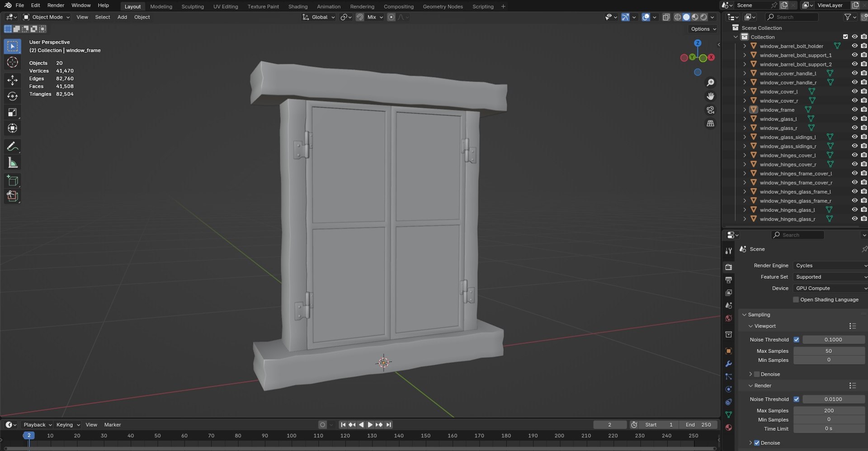Image resolution: width=868 pixels, height=451 pixels.
Task: Select the Move tool
Action: tap(12, 80)
